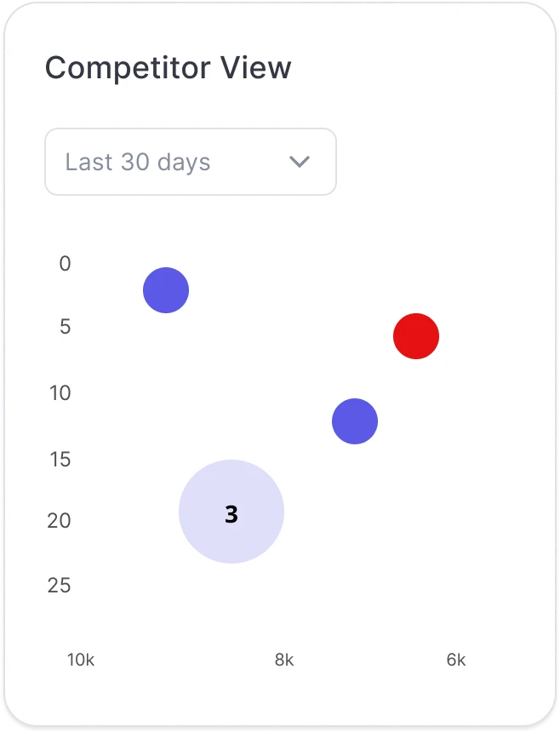
Task: Open the "Last 30 days" period dropdown
Action: (x=190, y=162)
